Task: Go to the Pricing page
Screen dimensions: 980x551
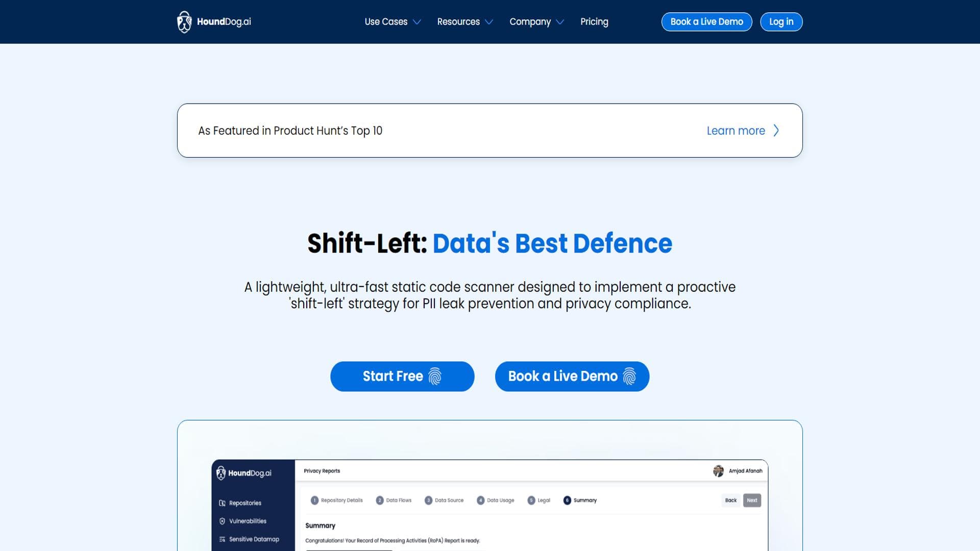Action: pyautogui.click(x=594, y=22)
